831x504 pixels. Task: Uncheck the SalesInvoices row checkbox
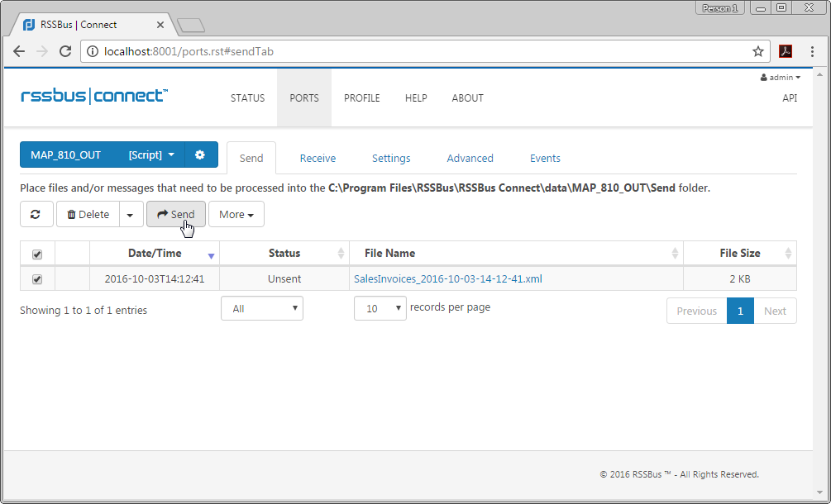click(x=37, y=279)
